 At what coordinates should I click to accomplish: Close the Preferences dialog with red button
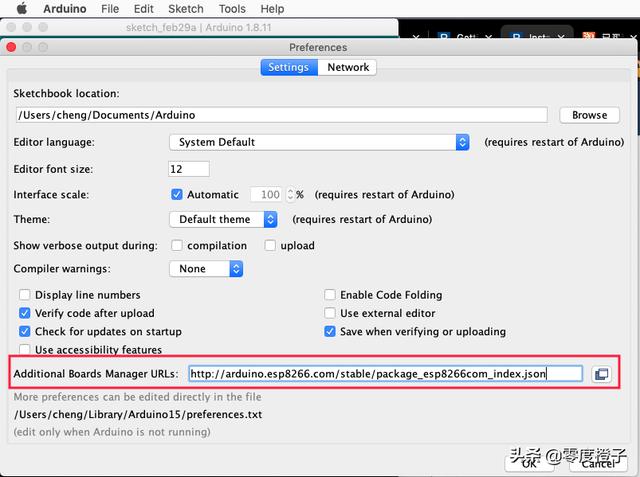(11, 47)
